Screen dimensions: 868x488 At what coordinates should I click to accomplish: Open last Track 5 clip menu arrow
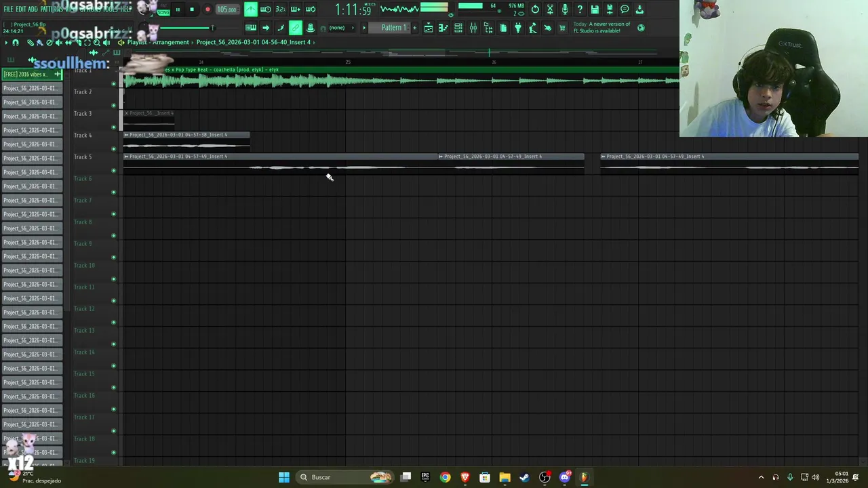603,157
